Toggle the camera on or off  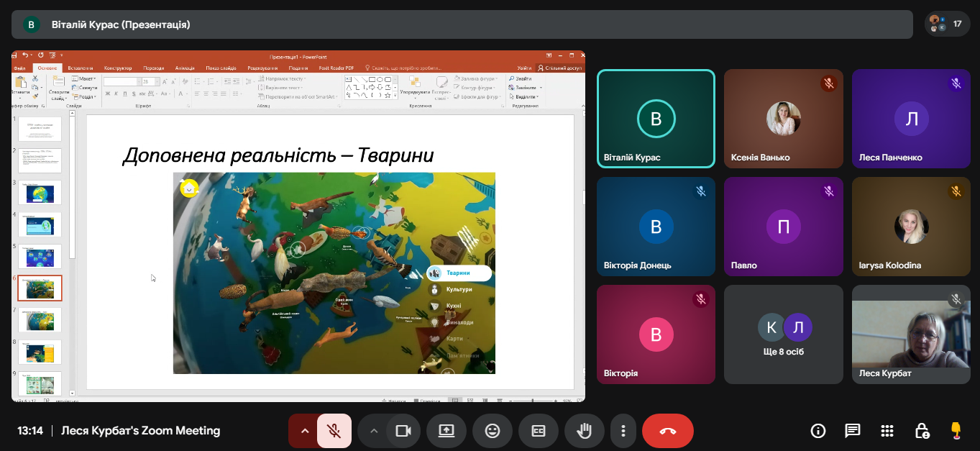(403, 431)
